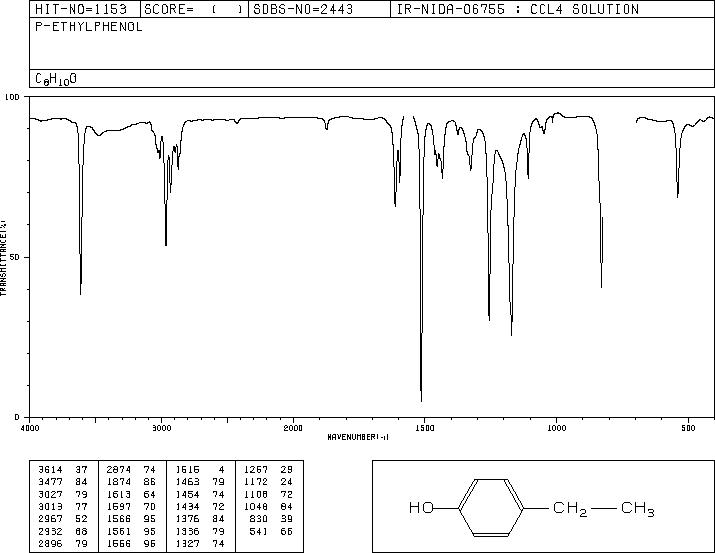The image size is (715, 553).
Task: Click the 4000 wavenumber axis label
Action: 30,428
